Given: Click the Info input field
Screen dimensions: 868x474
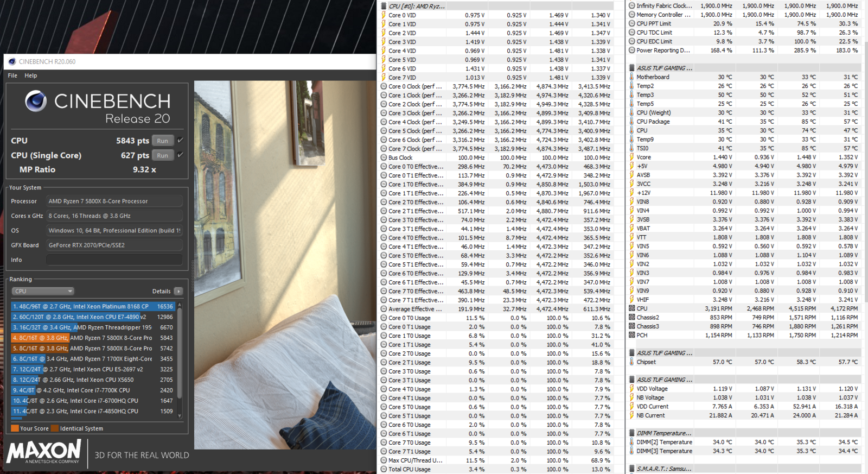Looking at the screenshot, I should pyautogui.click(x=114, y=260).
